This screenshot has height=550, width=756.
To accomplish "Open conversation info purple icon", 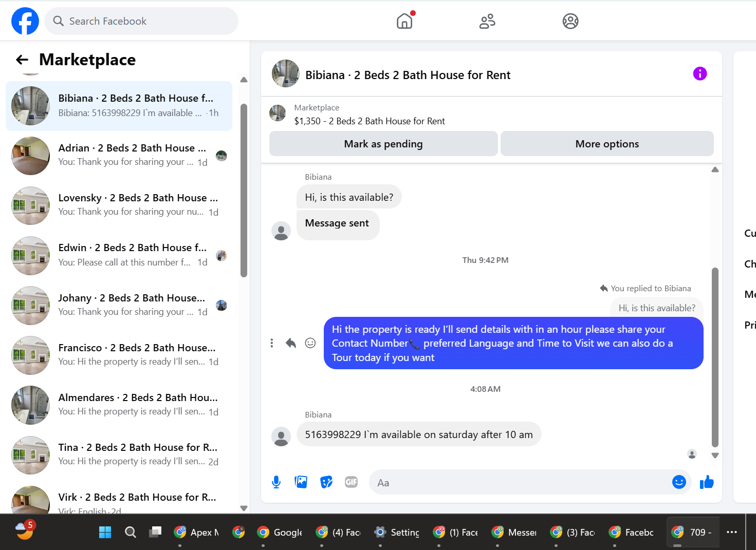I will click(700, 73).
